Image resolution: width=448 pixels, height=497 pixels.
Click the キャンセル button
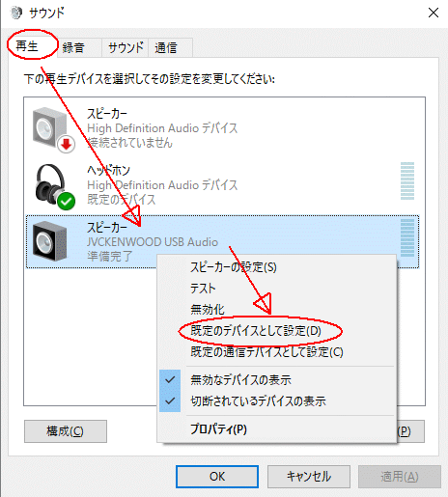coord(309,477)
